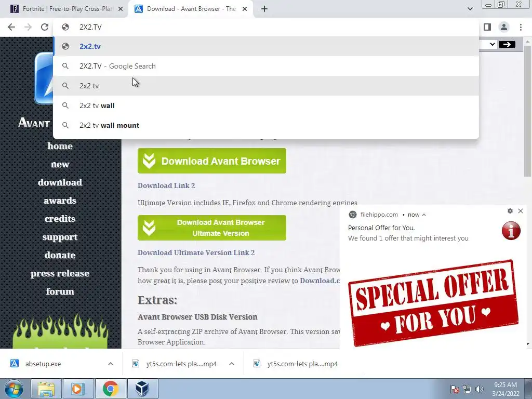Image resolution: width=532 pixels, height=399 pixels.
Task: Open the home link in sidebar
Action: click(x=60, y=146)
